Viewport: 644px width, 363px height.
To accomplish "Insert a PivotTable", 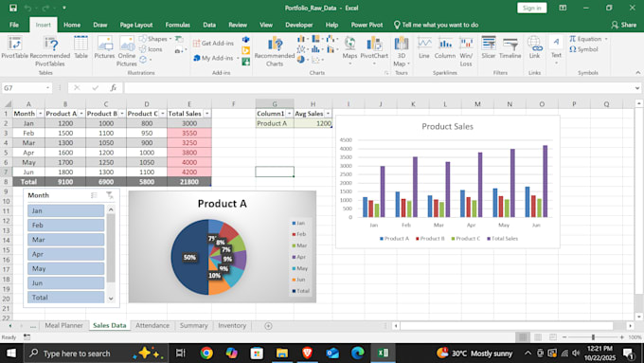I will (x=15, y=47).
